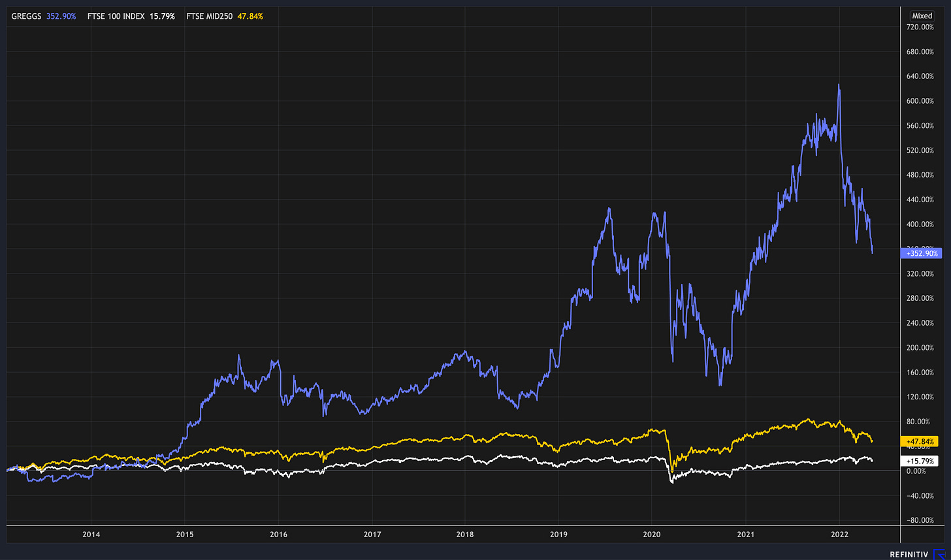Screen dimensions: 951x560
Task: Click the 320.00% axis label
Action: pyautogui.click(x=919, y=273)
